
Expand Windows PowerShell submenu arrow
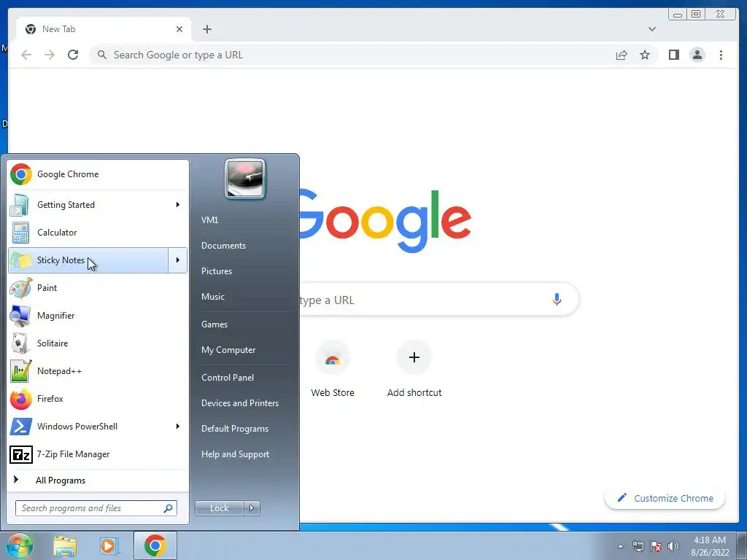pyautogui.click(x=178, y=426)
